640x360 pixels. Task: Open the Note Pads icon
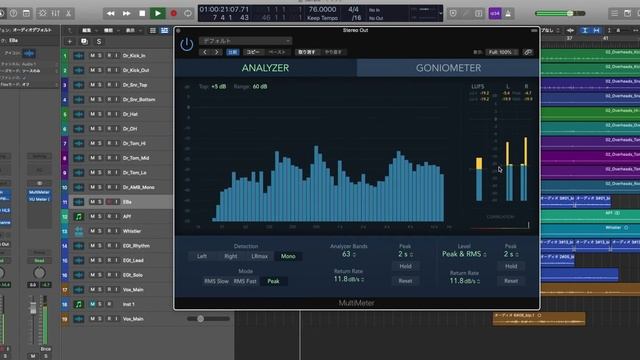pos(627,13)
